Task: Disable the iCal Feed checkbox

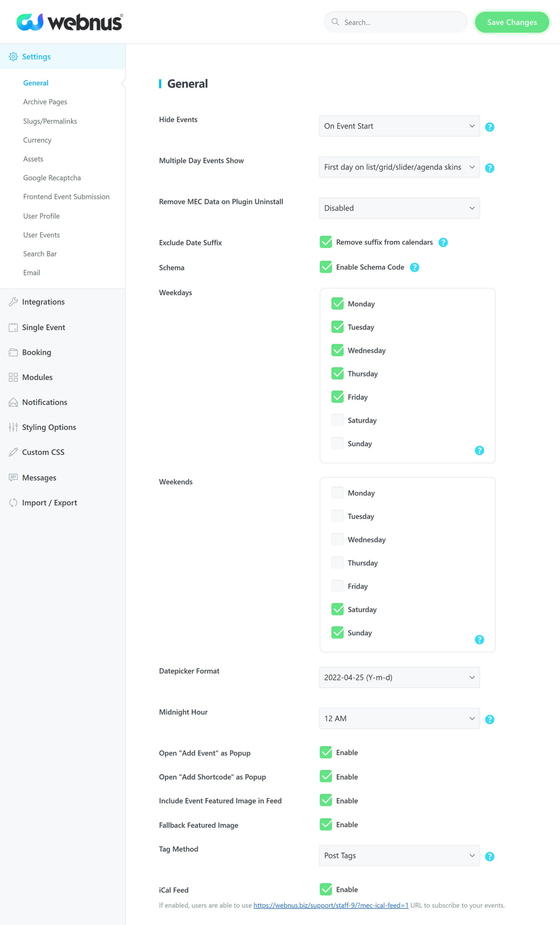Action: point(326,889)
